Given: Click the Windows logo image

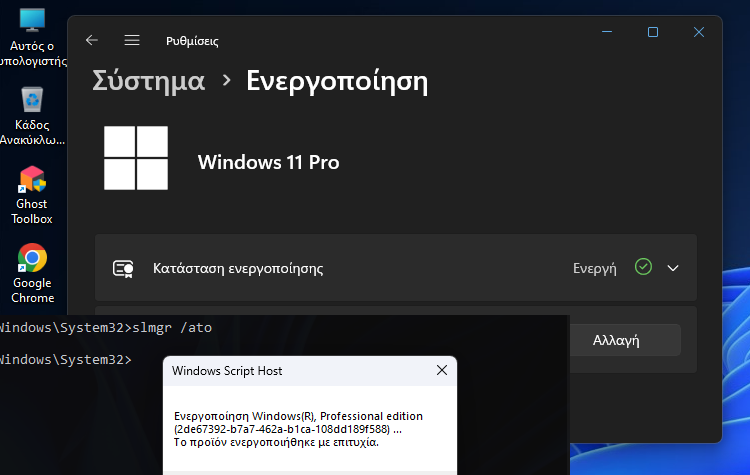Looking at the screenshot, I should point(136,158).
